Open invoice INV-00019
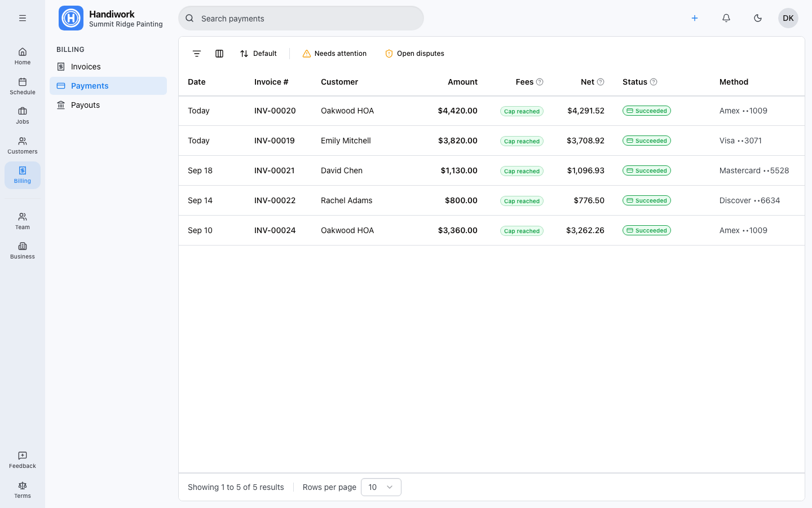The height and width of the screenshot is (508, 812). point(275,141)
